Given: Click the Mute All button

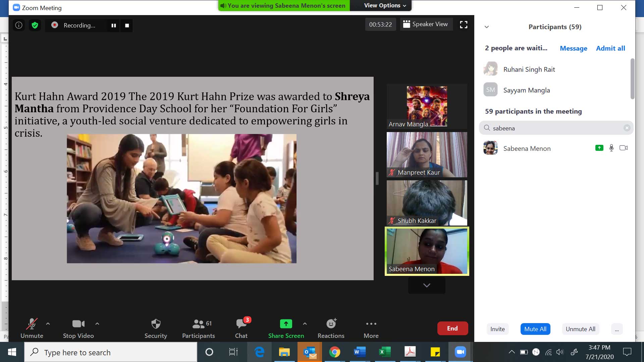Looking at the screenshot, I should [x=535, y=329].
